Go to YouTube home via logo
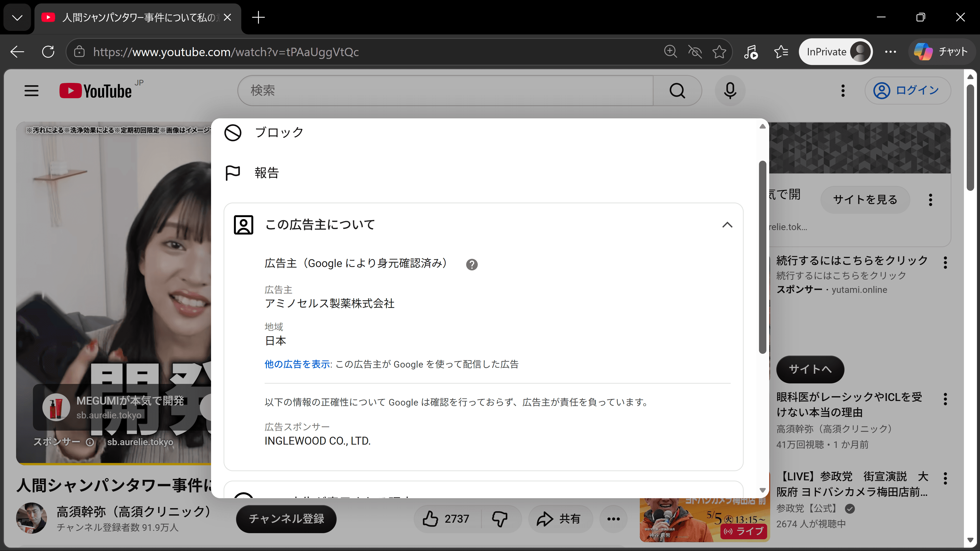This screenshot has height=551, width=980. (x=96, y=91)
